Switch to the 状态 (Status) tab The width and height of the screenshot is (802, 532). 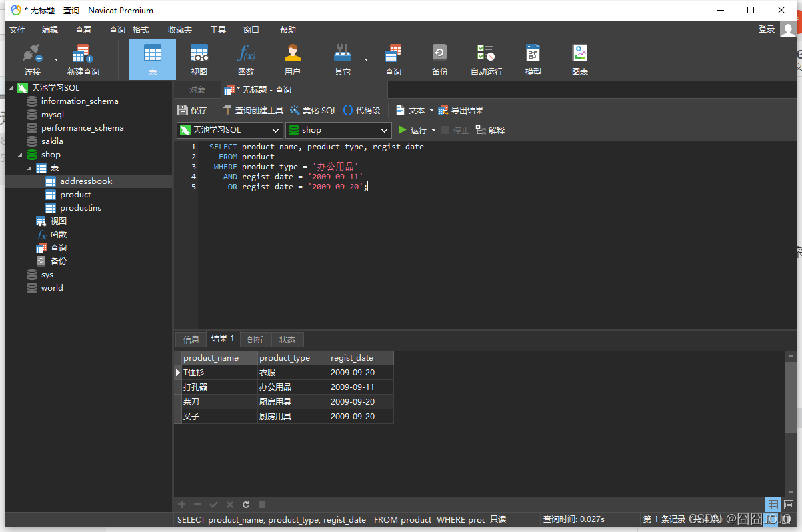pyautogui.click(x=287, y=339)
